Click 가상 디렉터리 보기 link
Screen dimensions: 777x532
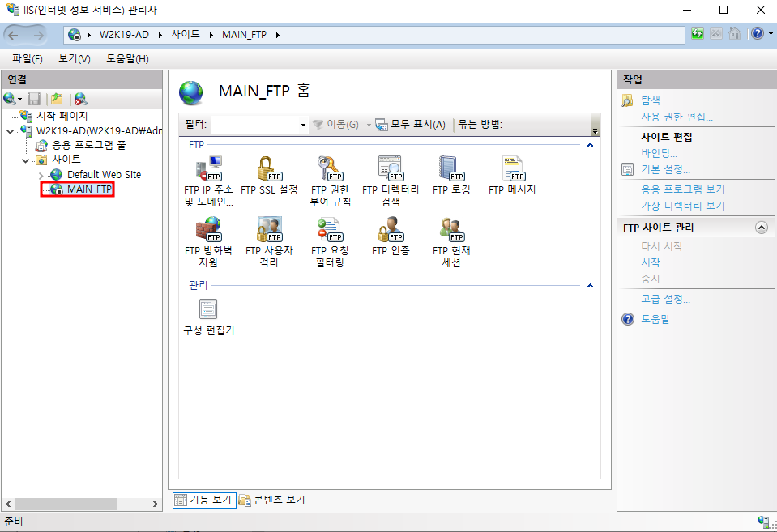point(683,206)
